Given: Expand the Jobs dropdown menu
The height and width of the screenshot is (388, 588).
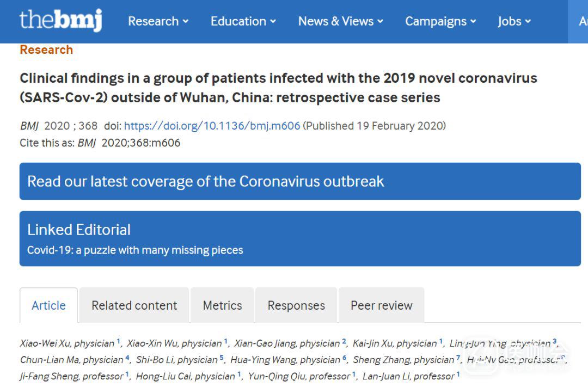Looking at the screenshot, I should tap(514, 21).
